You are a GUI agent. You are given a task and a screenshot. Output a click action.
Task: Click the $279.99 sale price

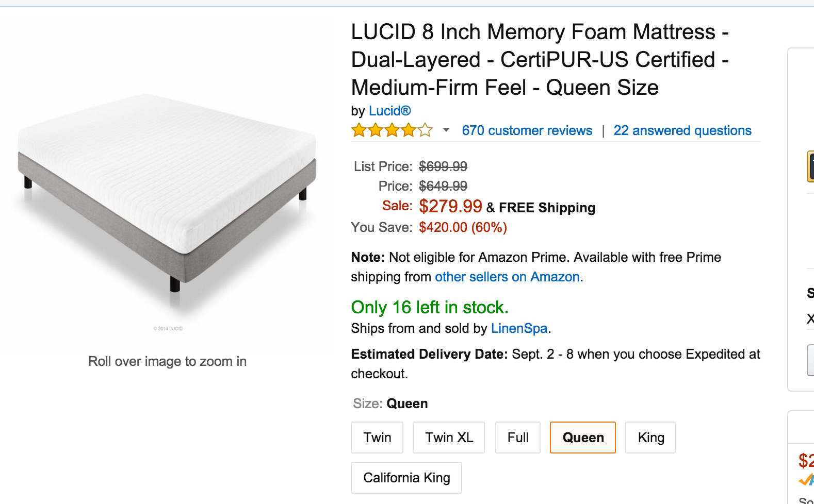point(450,207)
